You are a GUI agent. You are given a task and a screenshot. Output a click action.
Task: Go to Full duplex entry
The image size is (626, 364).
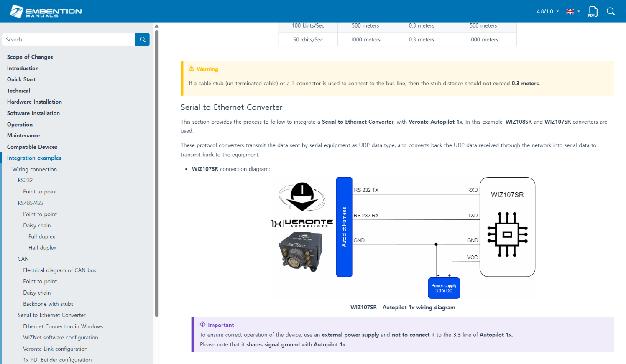tap(42, 237)
